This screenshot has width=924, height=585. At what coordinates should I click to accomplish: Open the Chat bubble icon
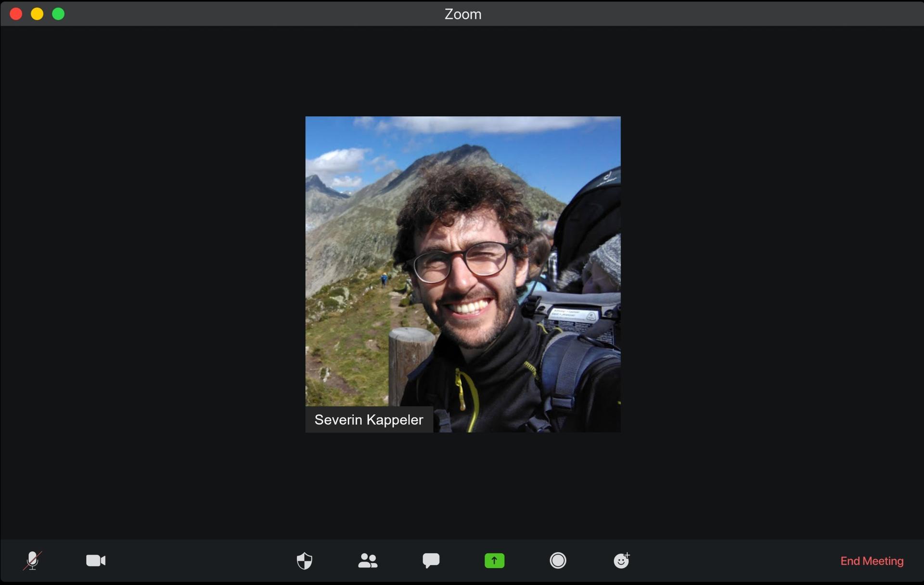click(x=431, y=560)
